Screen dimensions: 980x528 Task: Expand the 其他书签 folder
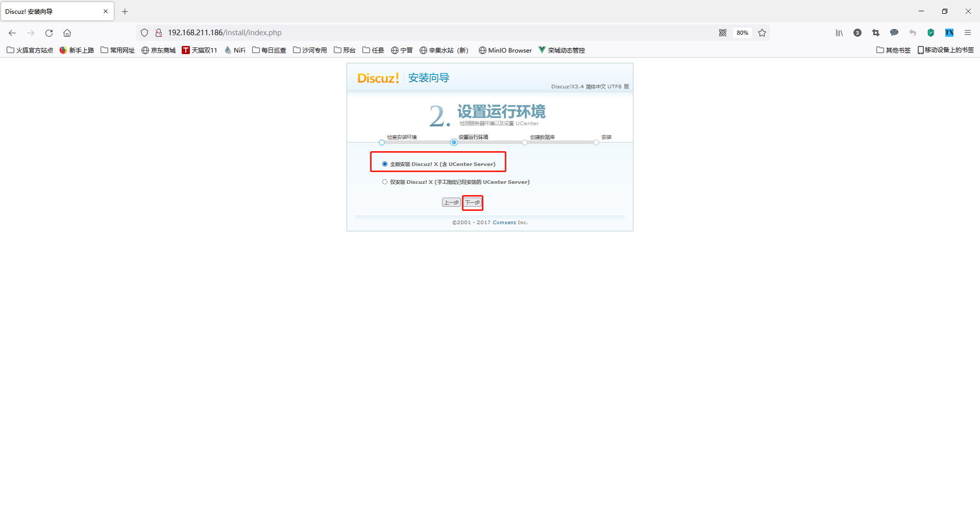(894, 50)
